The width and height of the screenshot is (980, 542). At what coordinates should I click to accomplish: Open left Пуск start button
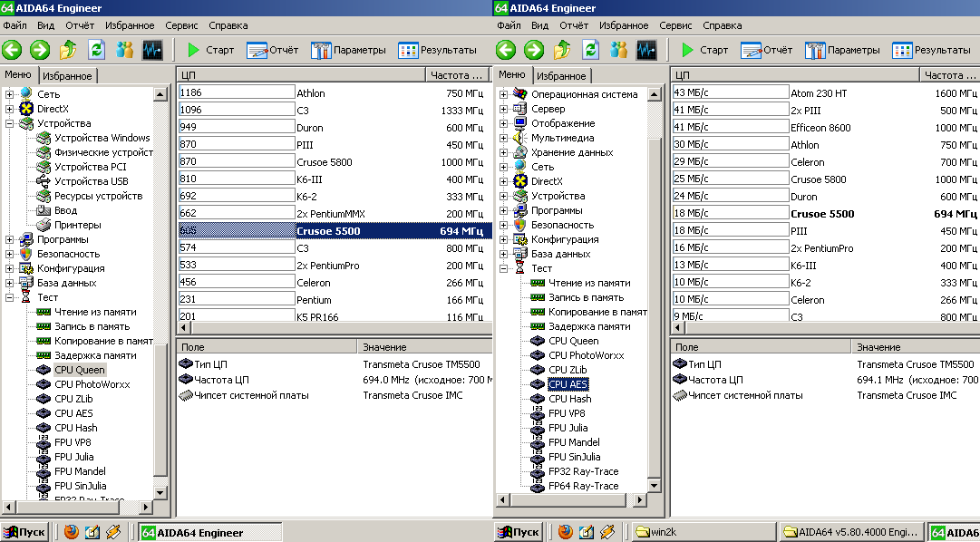25,532
